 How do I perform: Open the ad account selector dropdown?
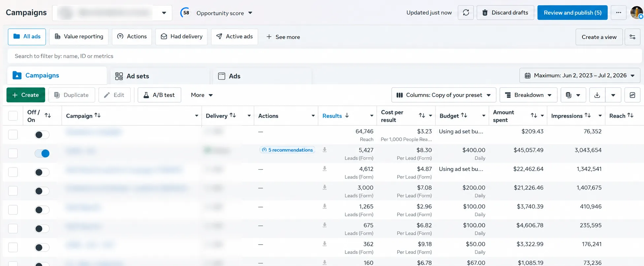click(x=112, y=13)
